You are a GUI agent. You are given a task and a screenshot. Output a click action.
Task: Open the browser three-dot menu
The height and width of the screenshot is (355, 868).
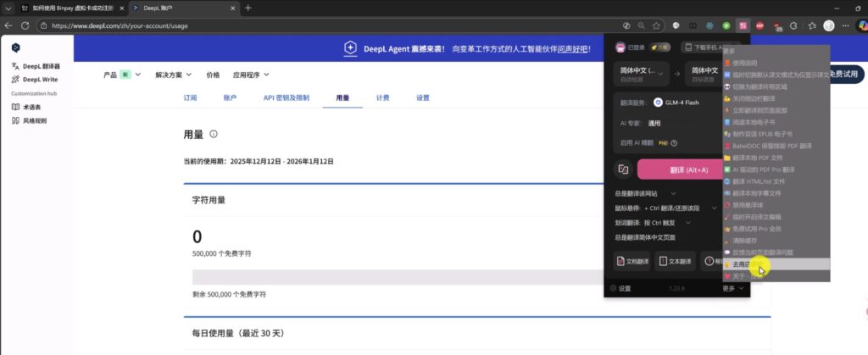845,25
